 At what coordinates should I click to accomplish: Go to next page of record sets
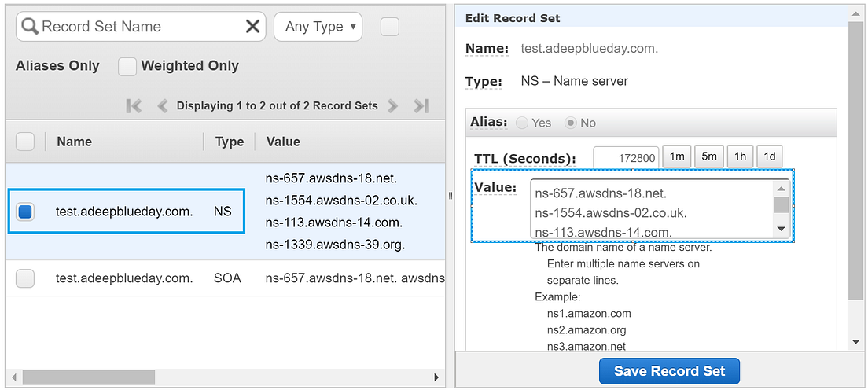[393, 105]
